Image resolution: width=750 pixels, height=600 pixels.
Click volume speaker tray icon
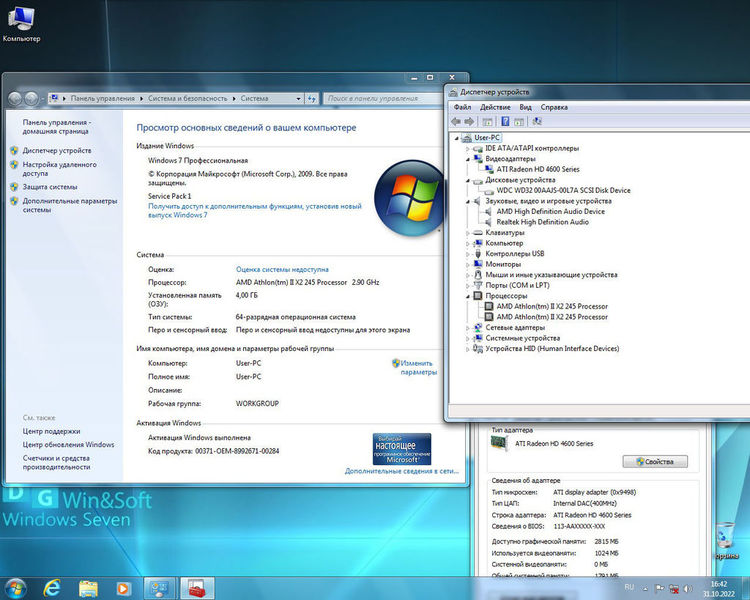pos(687,589)
